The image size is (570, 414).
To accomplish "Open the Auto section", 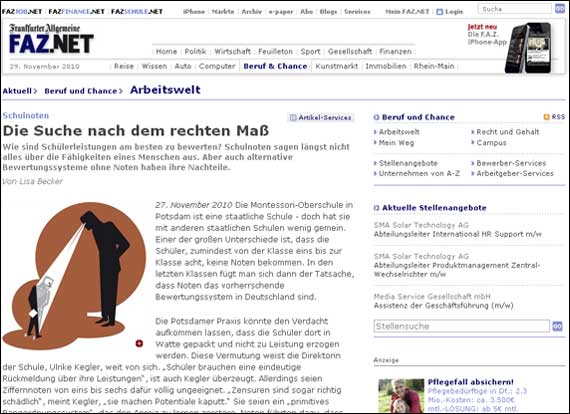I will 182,66.
